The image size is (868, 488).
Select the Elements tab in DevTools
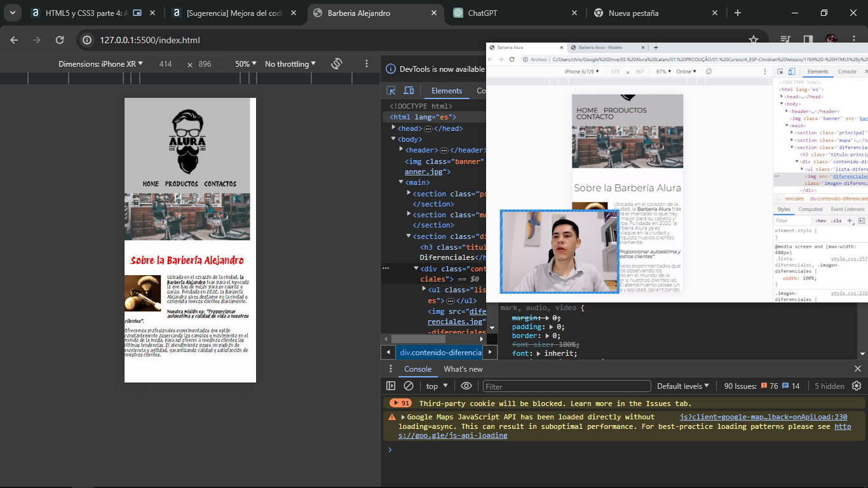[447, 91]
